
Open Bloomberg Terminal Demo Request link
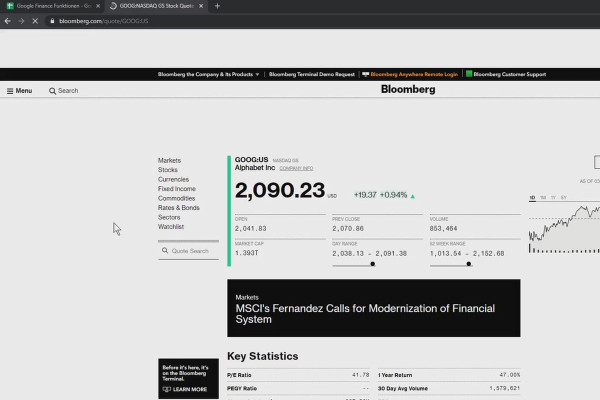point(311,74)
